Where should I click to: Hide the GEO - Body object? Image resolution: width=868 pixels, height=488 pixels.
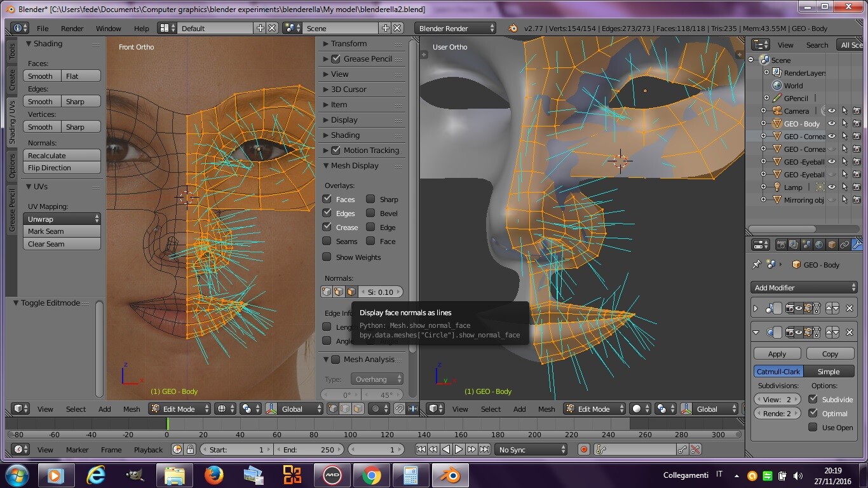coord(831,123)
